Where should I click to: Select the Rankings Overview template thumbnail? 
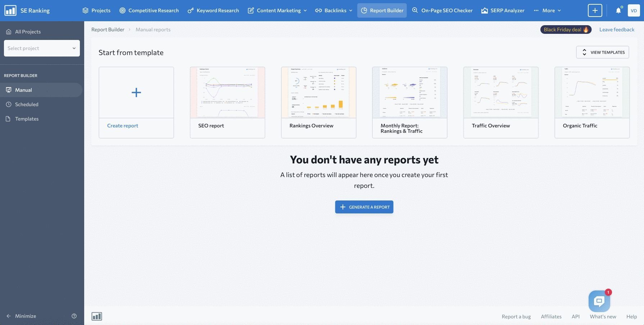[319, 92]
